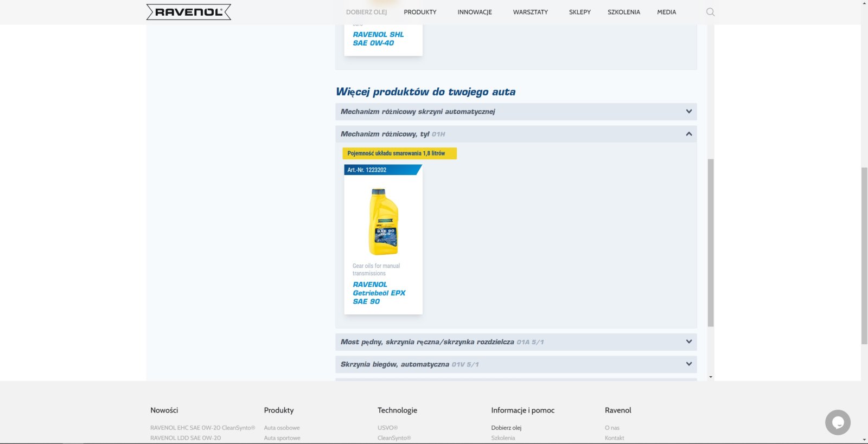The image size is (868, 444).
Task: Click lubrication capacity 1,8 litrów badge
Action: tap(399, 153)
